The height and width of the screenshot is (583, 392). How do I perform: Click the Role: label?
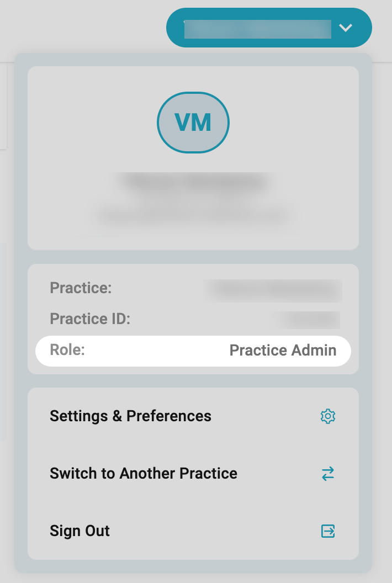coord(67,349)
